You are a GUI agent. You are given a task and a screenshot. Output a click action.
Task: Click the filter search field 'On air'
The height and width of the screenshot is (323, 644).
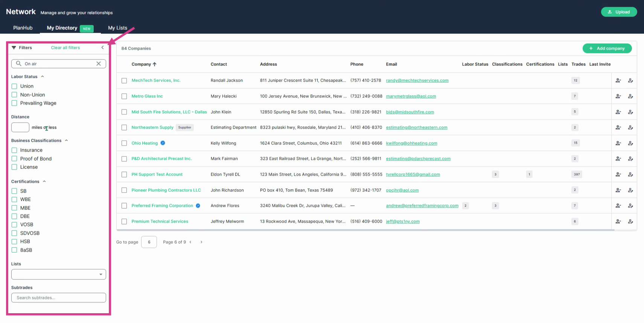pos(58,64)
